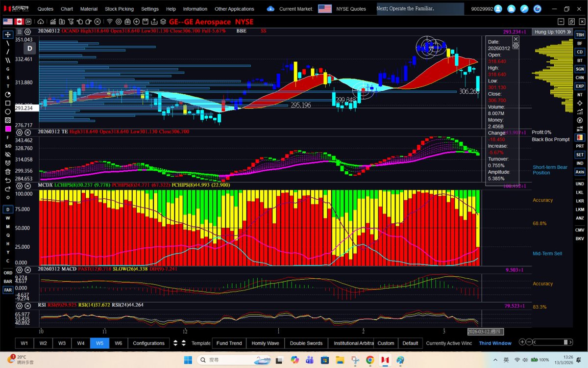Select the Double Swords template
Viewport: 588px width, 368px height.
point(306,343)
